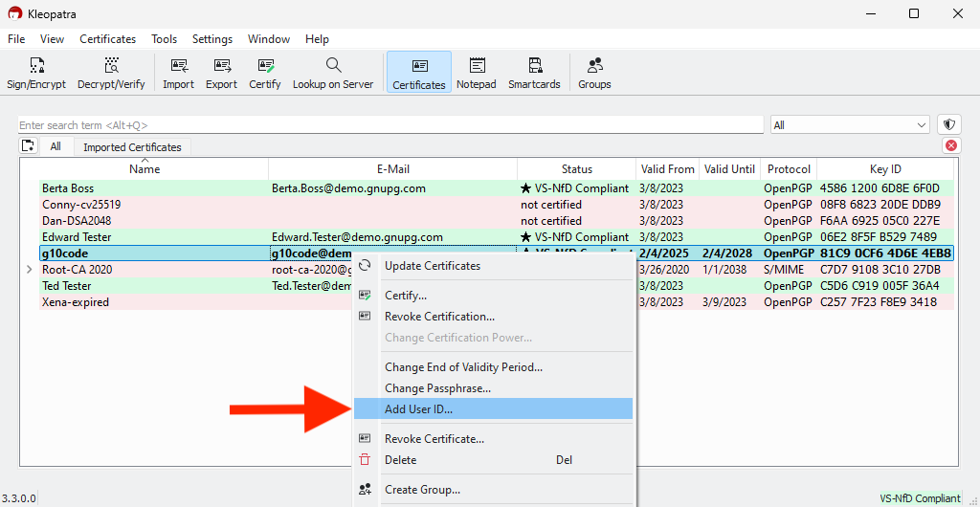Click the shield icon next to filter dropdown
The height and width of the screenshot is (507, 980).
point(950,125)
